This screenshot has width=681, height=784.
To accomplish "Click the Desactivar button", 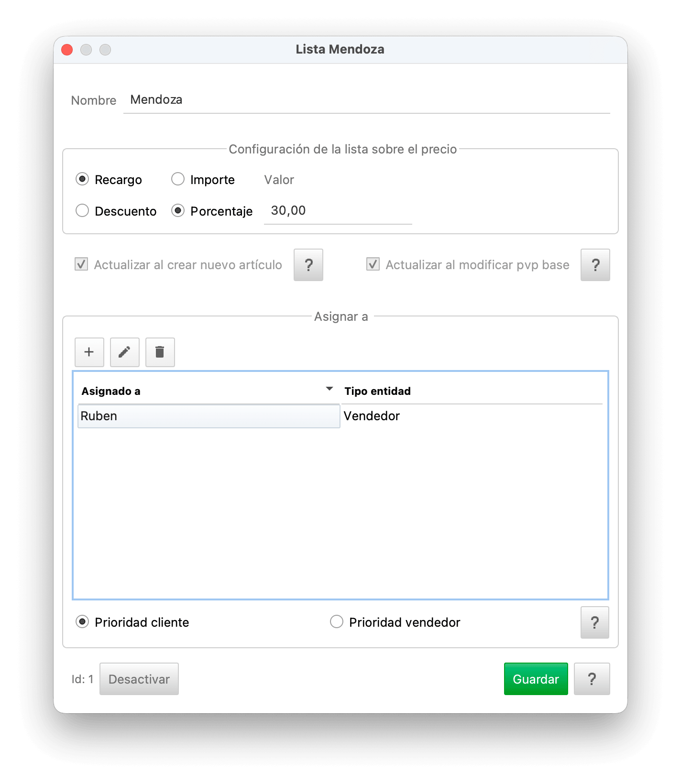I will 139,679.
